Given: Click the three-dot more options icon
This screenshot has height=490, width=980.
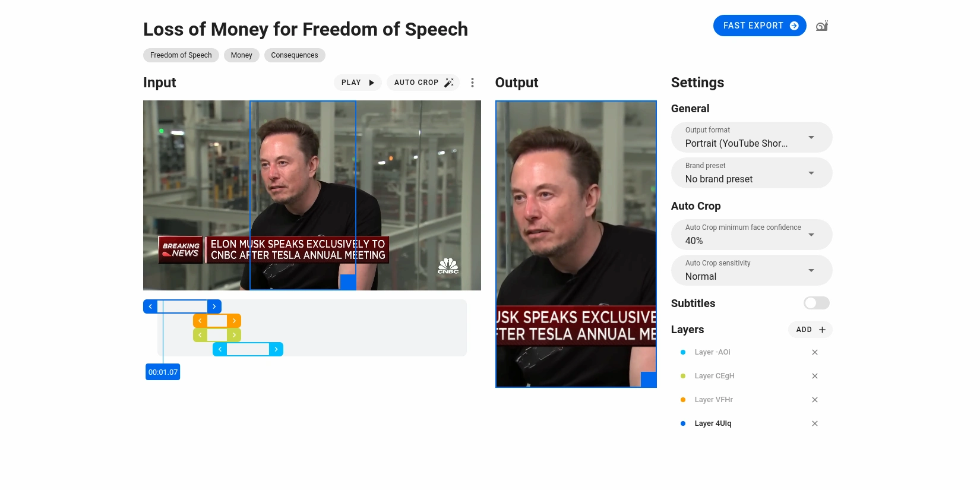Looking at the screenshot, I should click(x=472, y=83).
